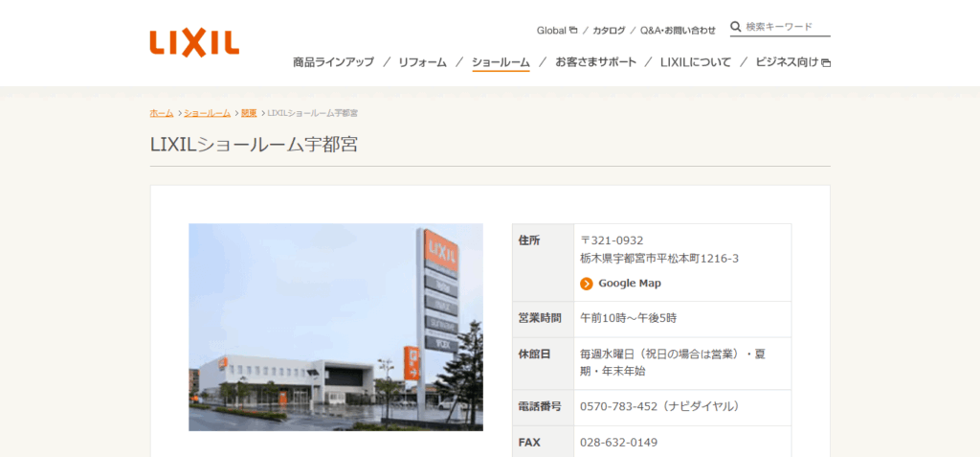980x457 pixels.
Task: Click the search magnifier icon
Action: tap(736, 27)
